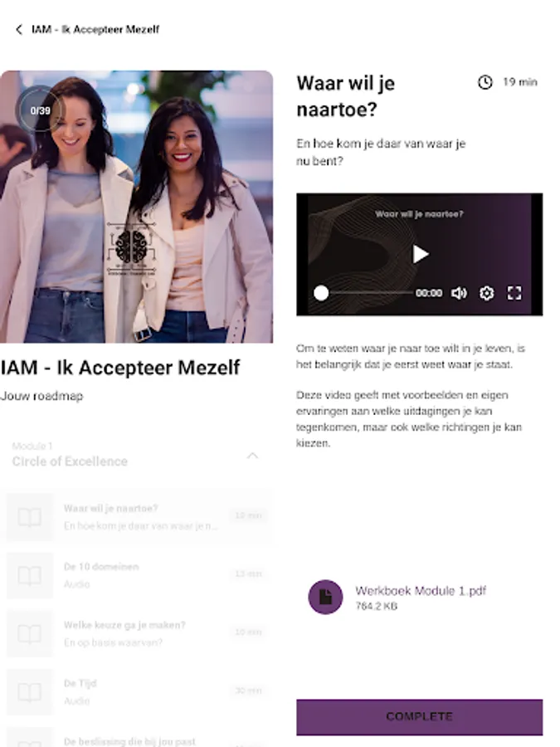Play the 'Waar wil je naartoe?' video
The height and width of the screenshot is (747, 560).
(x=420, y=254)
